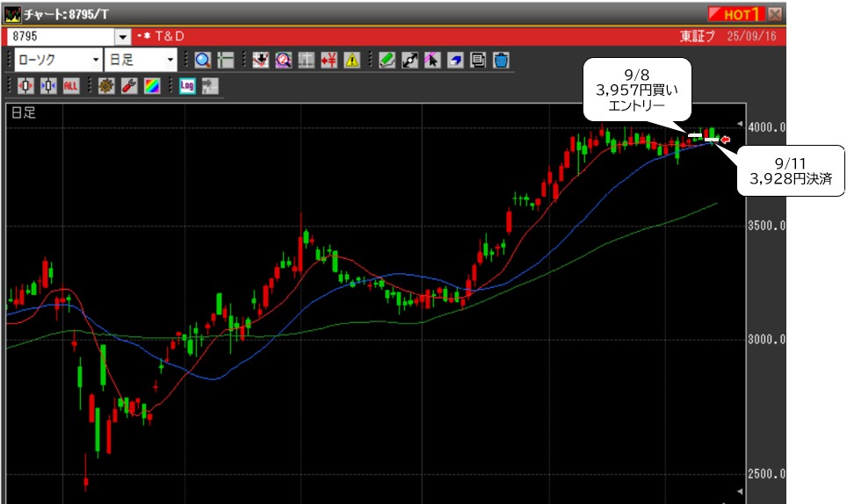Image resolution: width=847 pixels, height=504 pixels.
Task: Open the rainbow color settings icon
Action: tap(152, 86)
